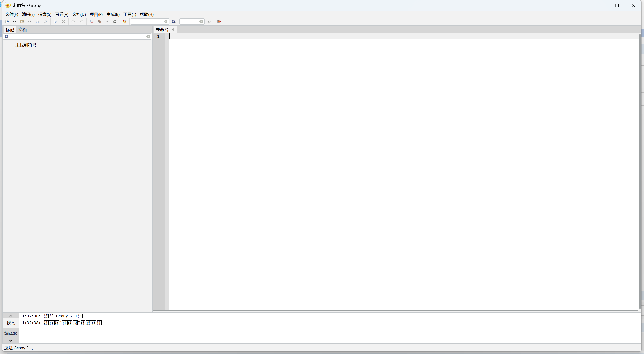The height and width of the screenshot is (354, 644).
Task: Click the Quit Geany toolbar icon
Action: tap(219, 22)
